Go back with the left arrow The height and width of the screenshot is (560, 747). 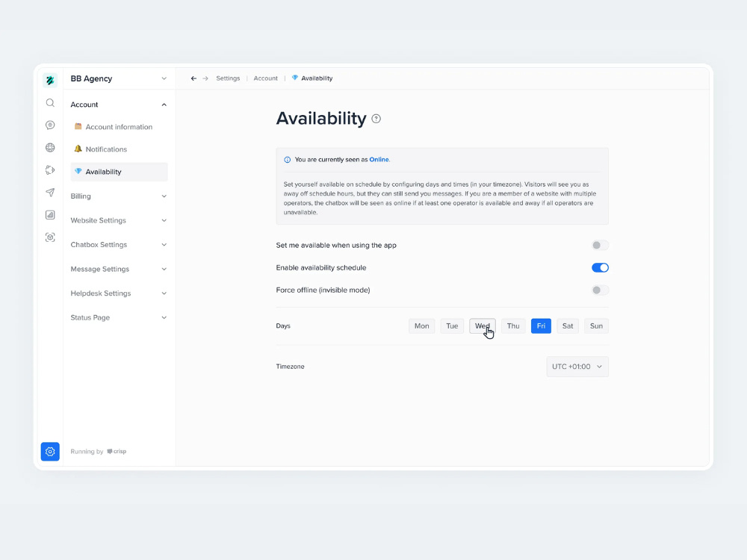[193, 78]
